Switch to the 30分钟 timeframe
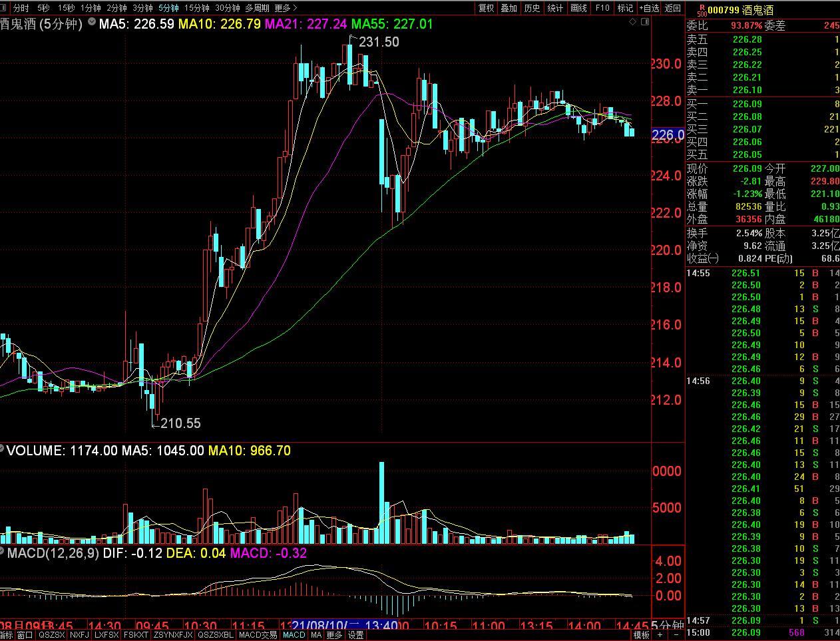840x641 pixels. 227,8
